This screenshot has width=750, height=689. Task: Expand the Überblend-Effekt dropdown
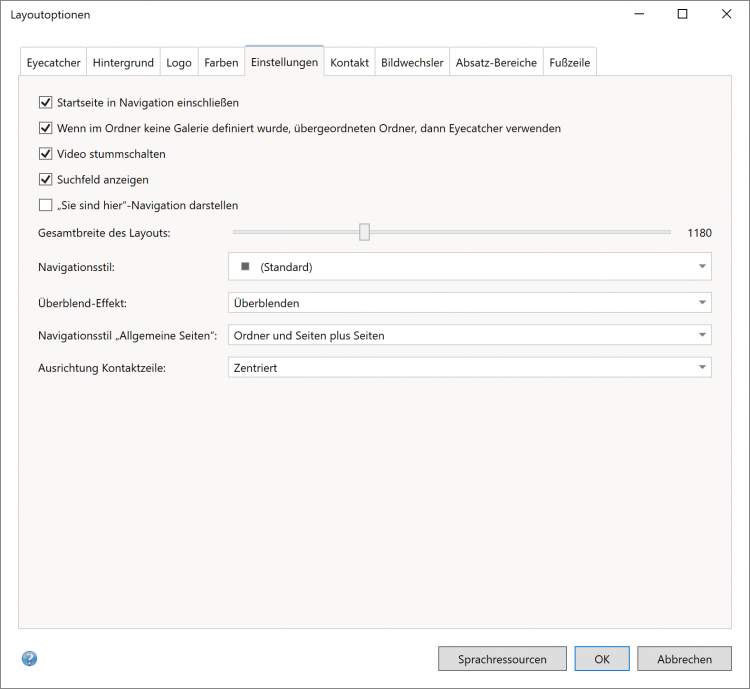[x=470, y=303]
